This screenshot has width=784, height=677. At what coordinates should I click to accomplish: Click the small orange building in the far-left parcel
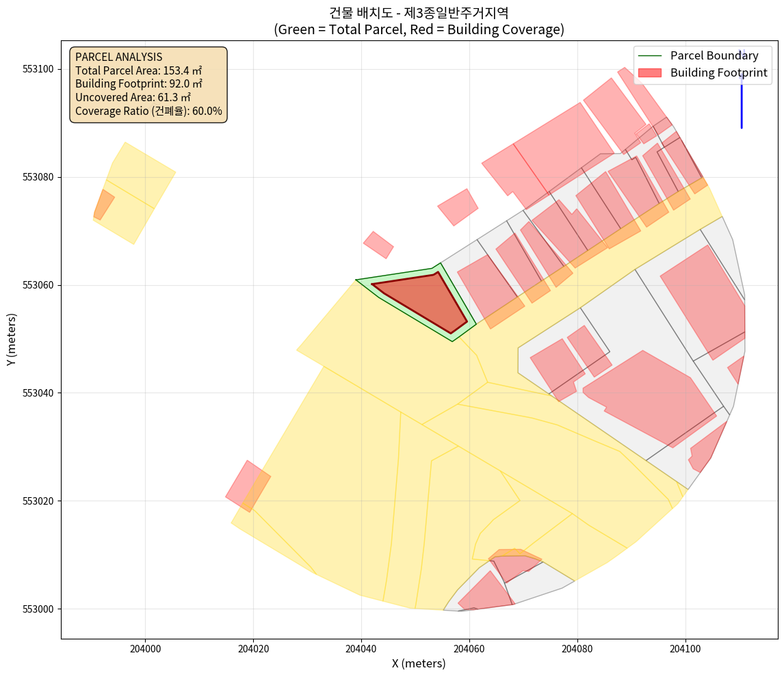pos(103,204)
